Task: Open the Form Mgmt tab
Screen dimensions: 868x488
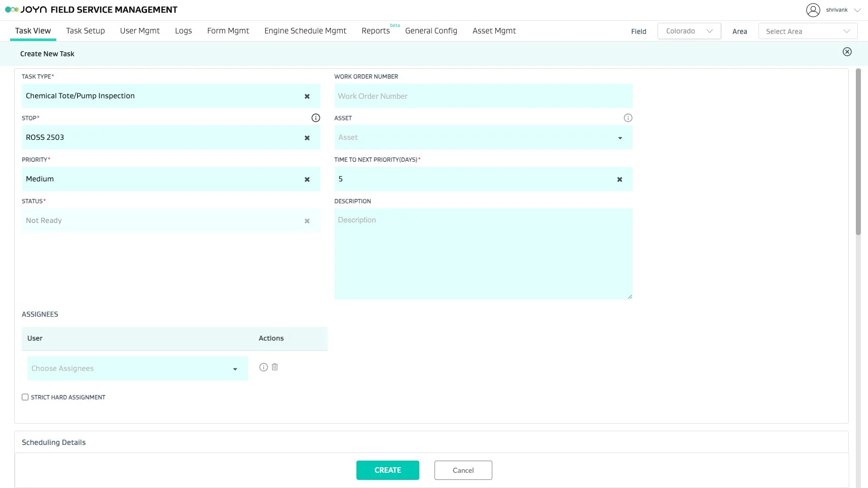Action: (x=228, y=31)
